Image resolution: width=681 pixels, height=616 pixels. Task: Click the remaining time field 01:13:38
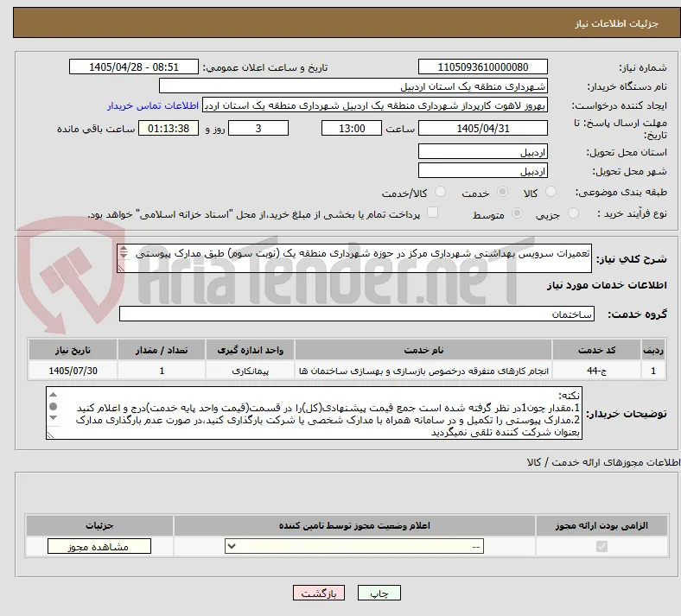pos(169,128)
